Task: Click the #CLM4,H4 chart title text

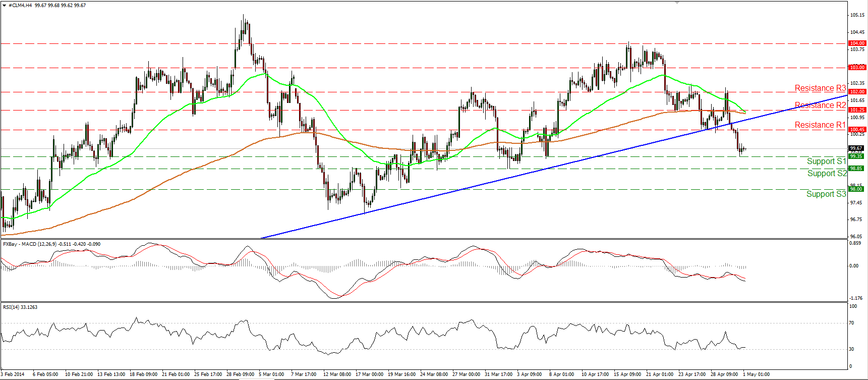Action: pyautogui.click(x=47, y=5)
